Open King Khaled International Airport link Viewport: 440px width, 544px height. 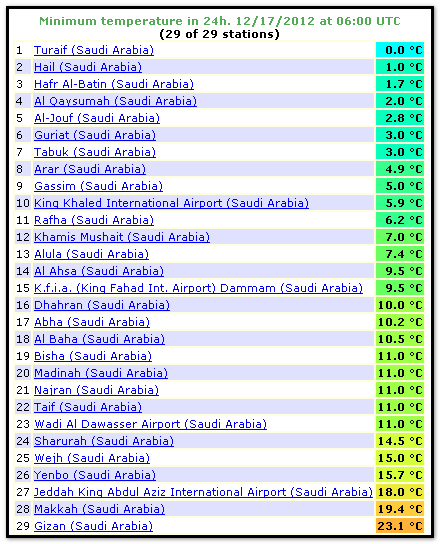(171, 203)
